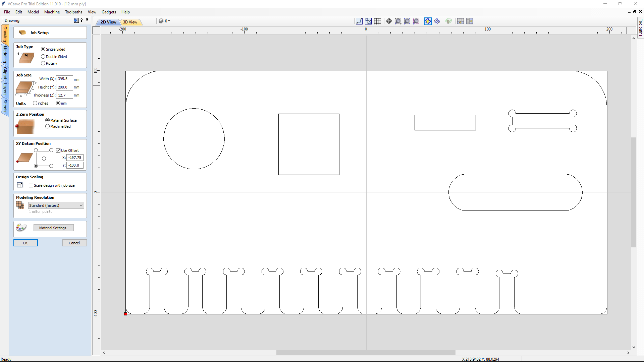Viewport: 644px width, 362px height.
Task: Click Material Settings button
Action: 53,228
